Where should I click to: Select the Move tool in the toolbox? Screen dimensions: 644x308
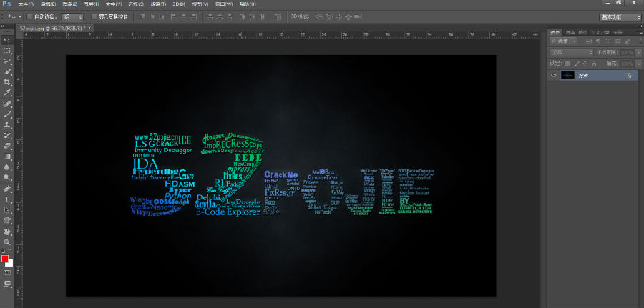(7, 39)
